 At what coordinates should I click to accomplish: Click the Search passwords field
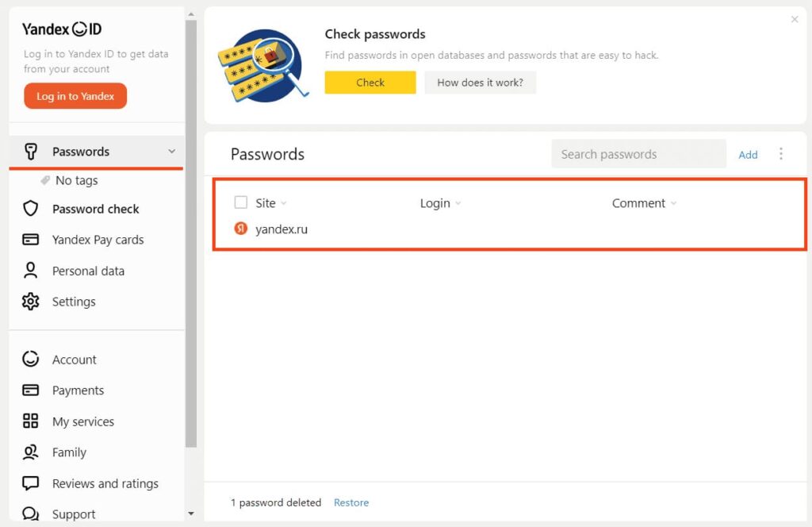coord(638,154)
